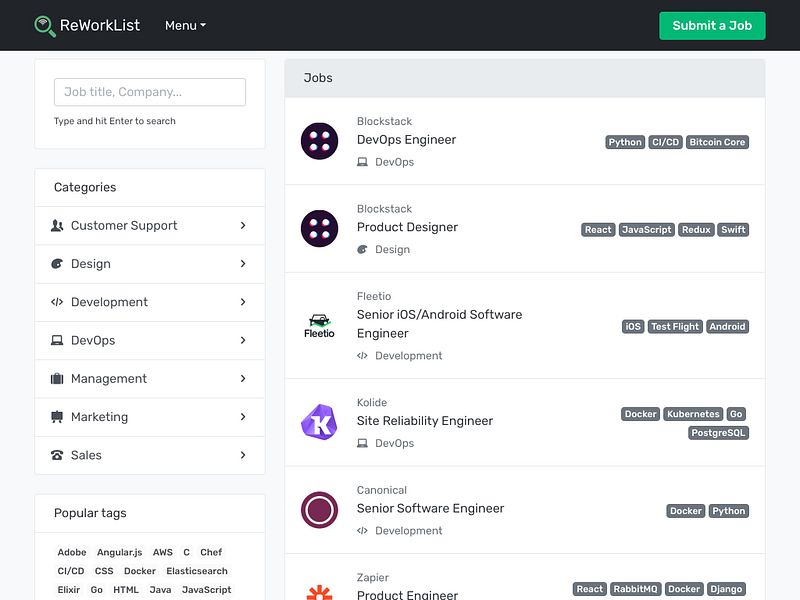The height and width of the screenshot is (600, 800).
Task: Open the Senior Software Engineer listing
Action: (430, 508)
